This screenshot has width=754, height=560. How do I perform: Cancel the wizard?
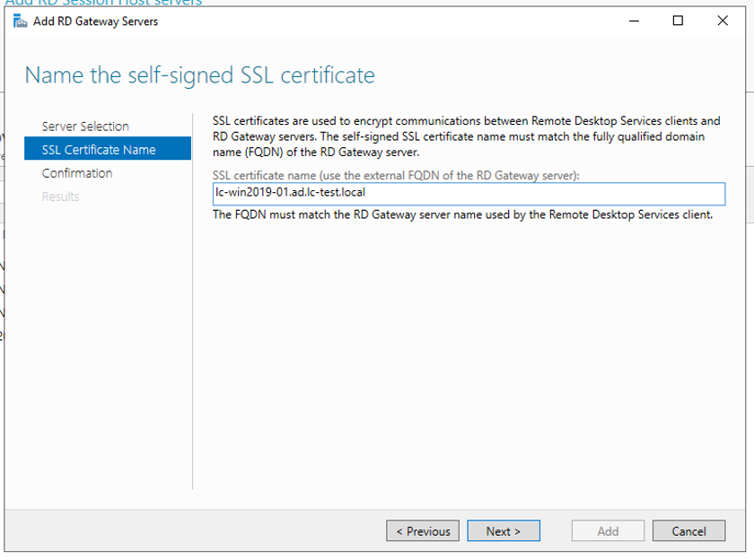[x=688, y=531]
